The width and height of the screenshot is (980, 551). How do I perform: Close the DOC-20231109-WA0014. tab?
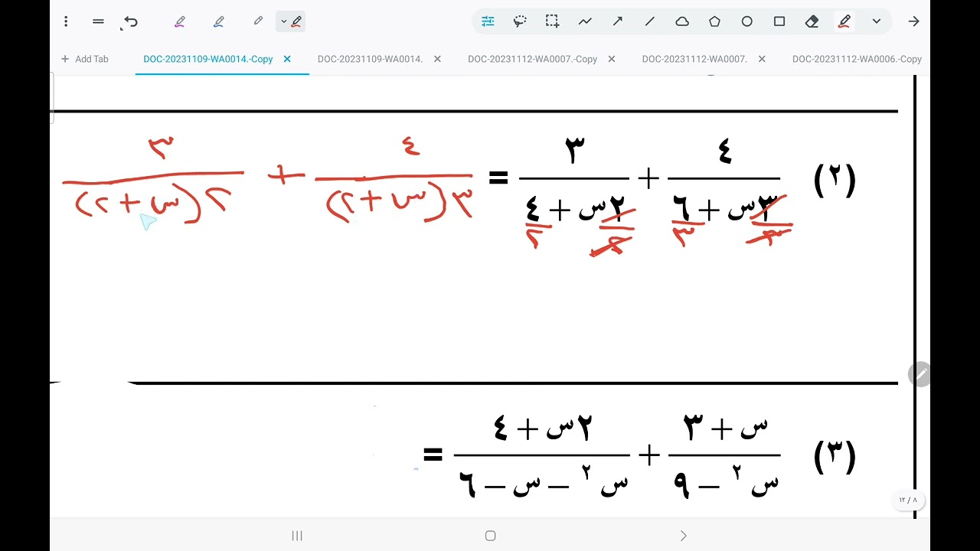click(x=437, y=59)
